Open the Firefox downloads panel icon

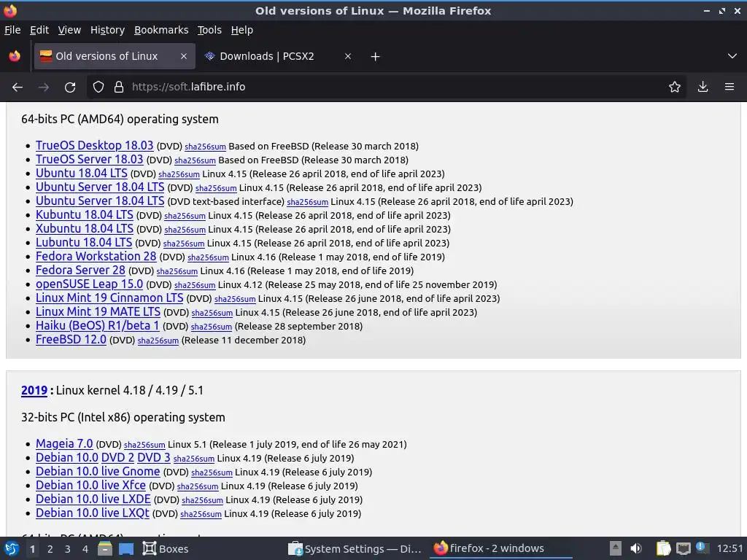(x=703, y=87)
